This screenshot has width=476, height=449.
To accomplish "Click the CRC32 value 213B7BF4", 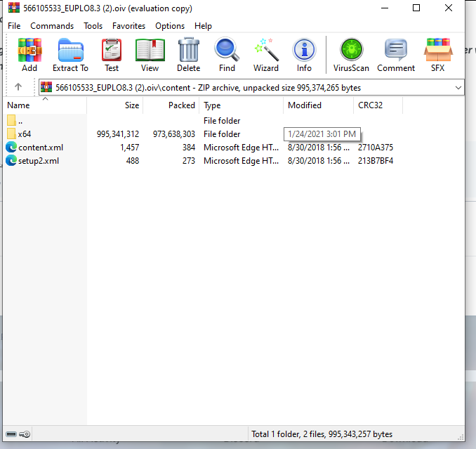I will [x=376, y=161].
